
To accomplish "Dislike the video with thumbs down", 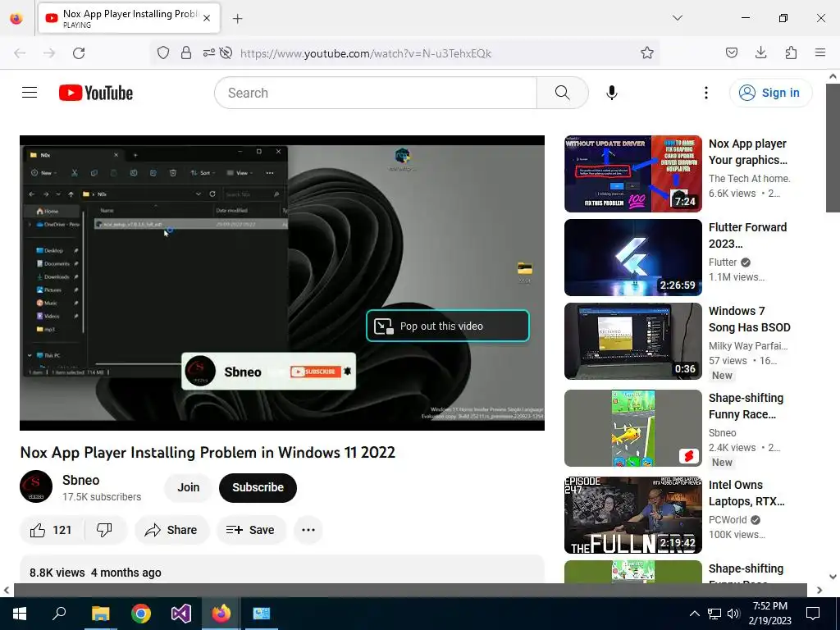I will pyautogui.click(x=104, y=530).
